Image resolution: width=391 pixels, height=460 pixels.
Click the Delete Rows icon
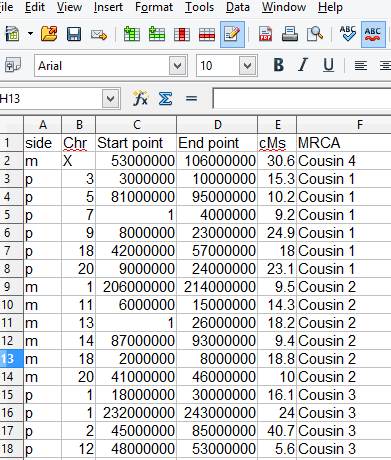[207, 34]
